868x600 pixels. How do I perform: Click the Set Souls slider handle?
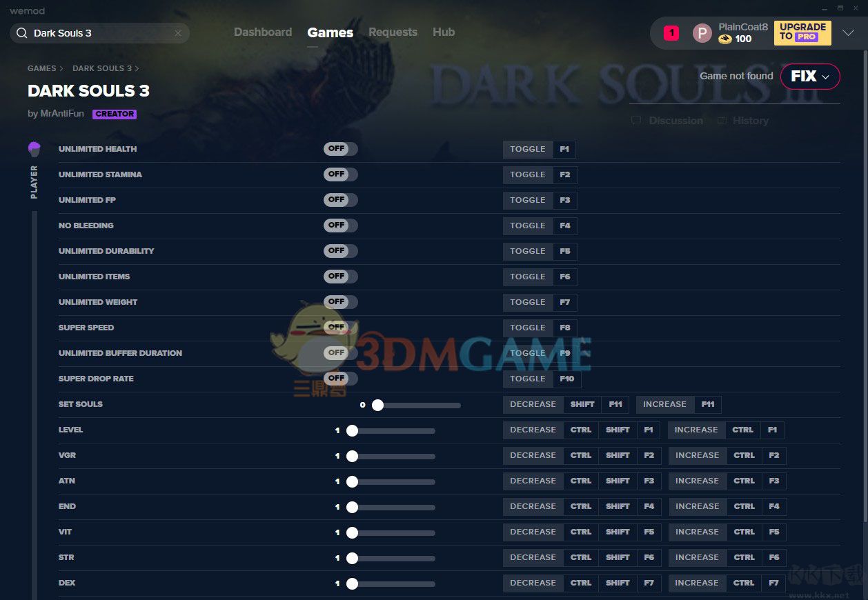377,405
